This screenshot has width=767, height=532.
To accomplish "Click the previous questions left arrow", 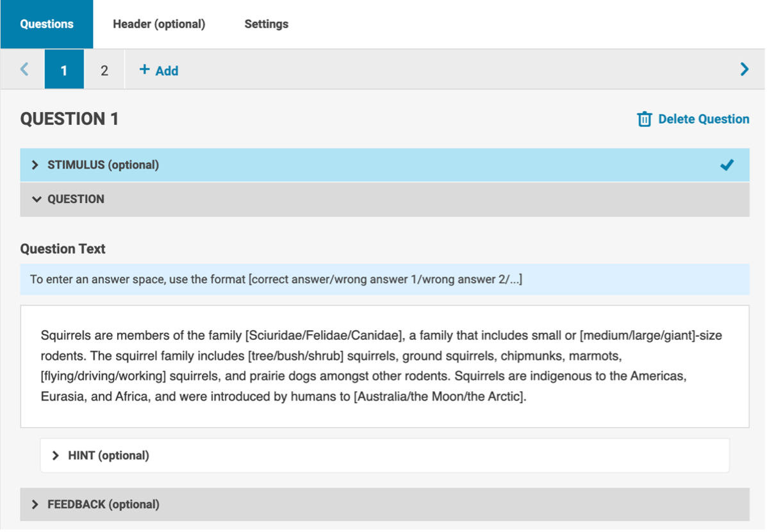I will [x=24, y=69].
